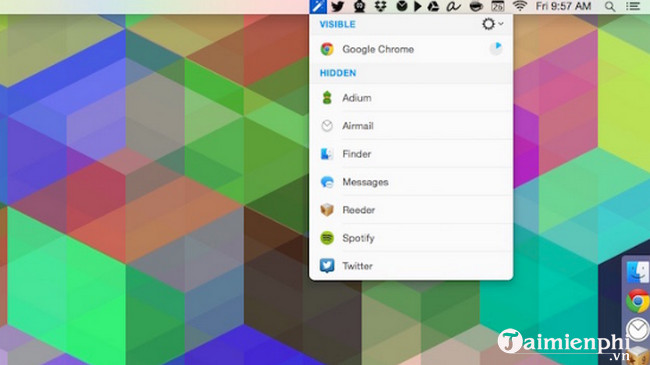Click the Google Chrome app icon in list

click(x=327, y=49)
